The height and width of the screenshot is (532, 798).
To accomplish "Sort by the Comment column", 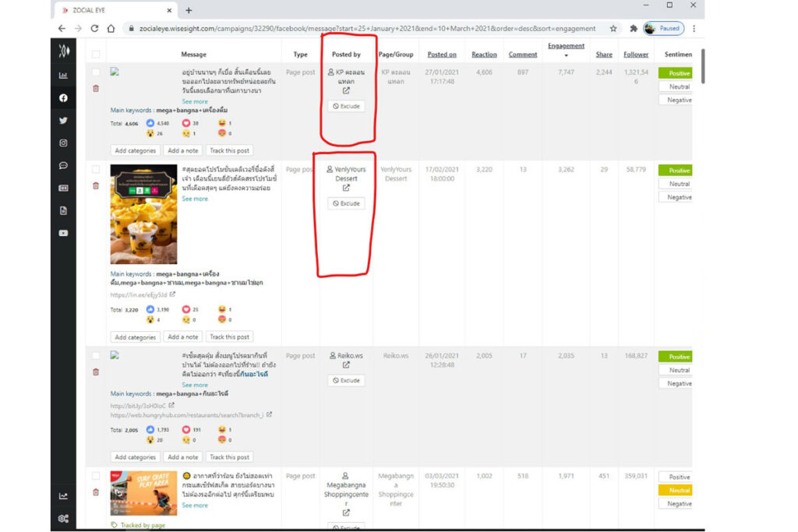I will click(523, 55).
